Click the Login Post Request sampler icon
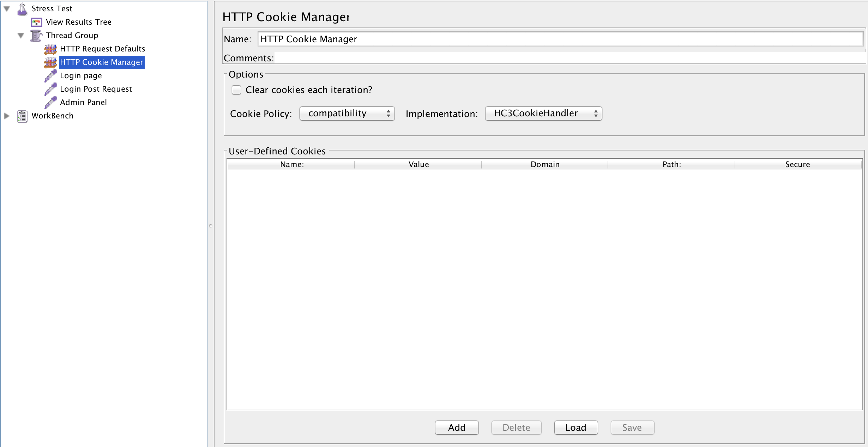The image size is (868, 447). [x=50, y=89]
